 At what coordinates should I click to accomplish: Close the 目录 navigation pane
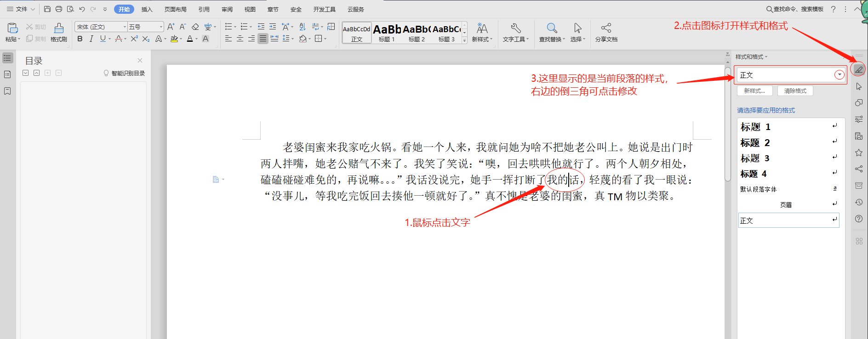[140, 60]
